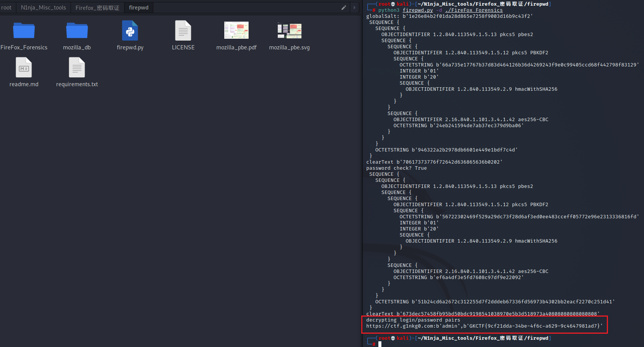Click the FireFox_Forensics file label
This screenshot has height=347, width=644.
(24, 47)
